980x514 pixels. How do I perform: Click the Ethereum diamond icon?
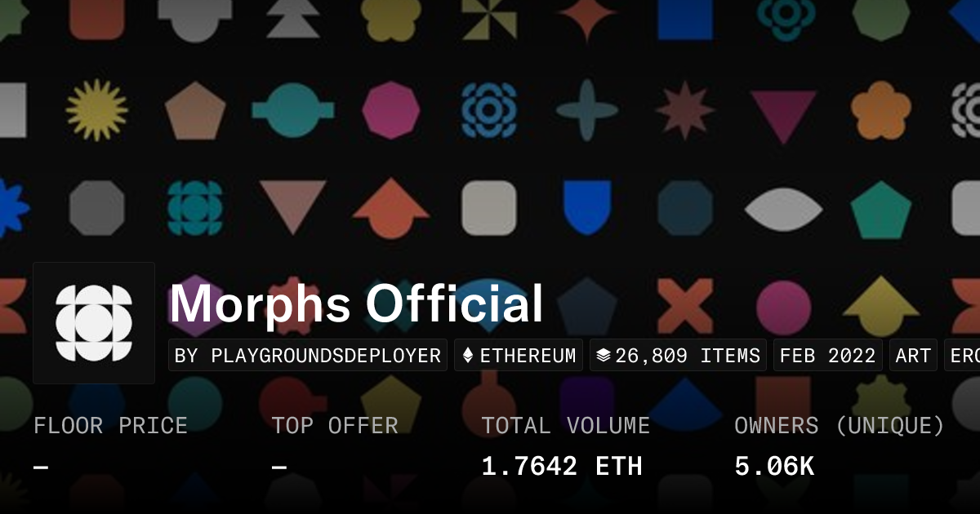(468, 356)
